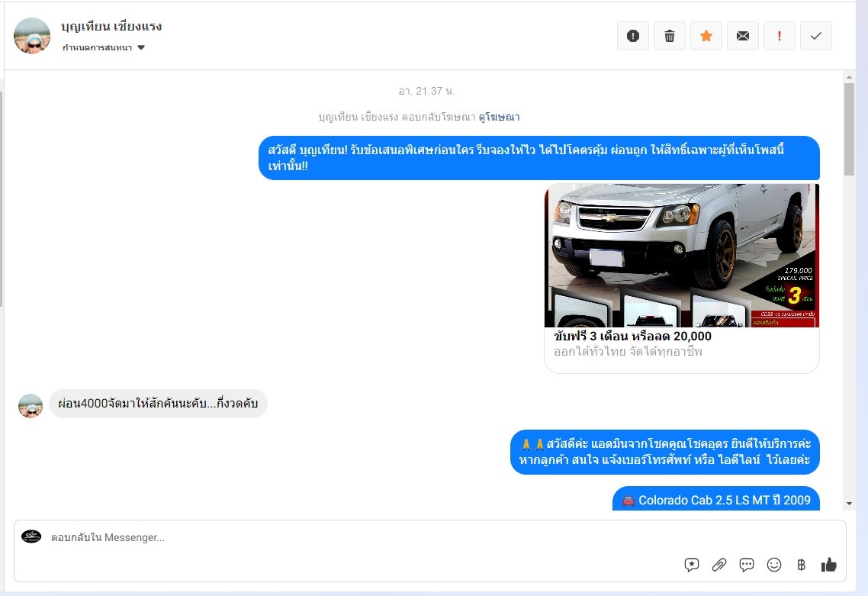The image size is (868, 596).
Task: Click the ดูโฆษณา link
Action: click(x=499, y=117)
